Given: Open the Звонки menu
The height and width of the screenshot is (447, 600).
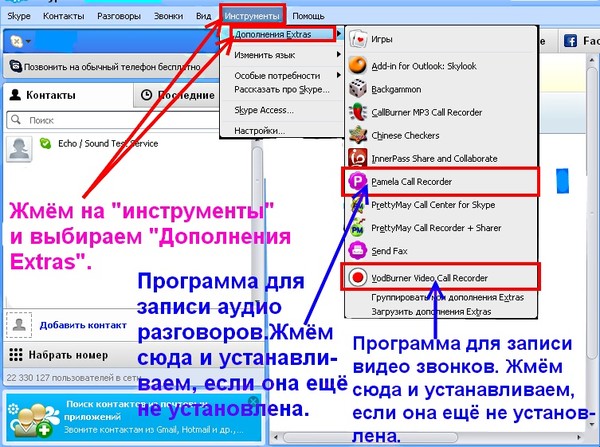Looking at the screenshot, I should 168,16.
